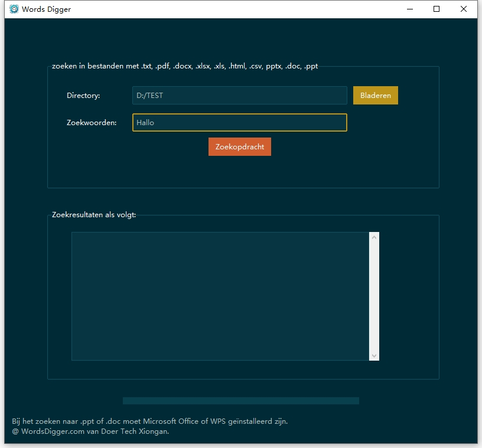Maximize the Words Digger window
This screenshot has height=448, width=482.
[436, 9]
